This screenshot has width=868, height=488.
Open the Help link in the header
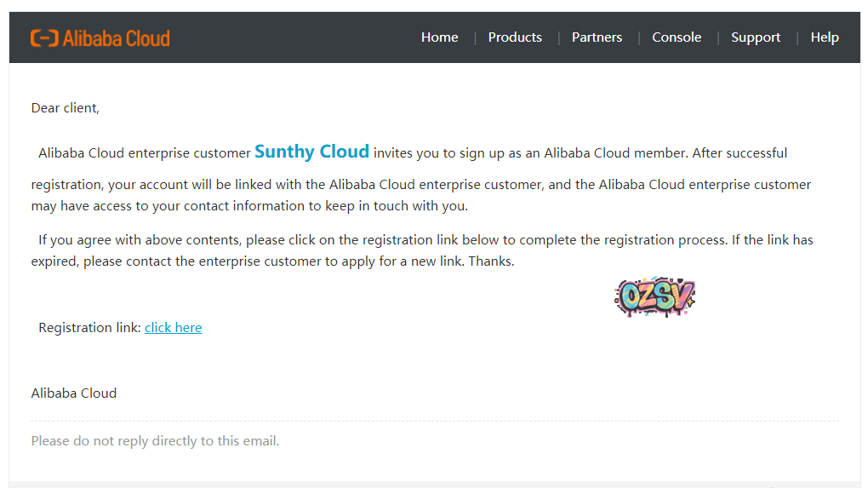click(824, 37)
